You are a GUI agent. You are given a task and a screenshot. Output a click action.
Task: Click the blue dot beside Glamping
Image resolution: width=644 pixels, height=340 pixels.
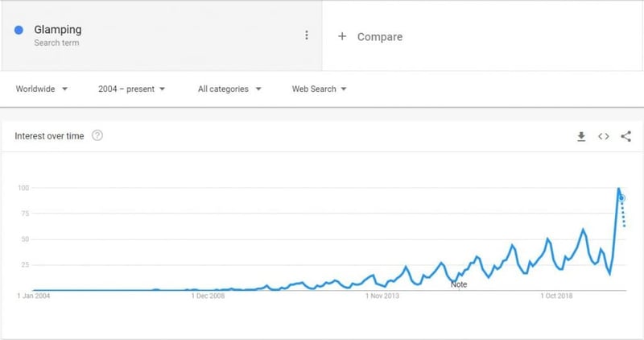point(19,30)
